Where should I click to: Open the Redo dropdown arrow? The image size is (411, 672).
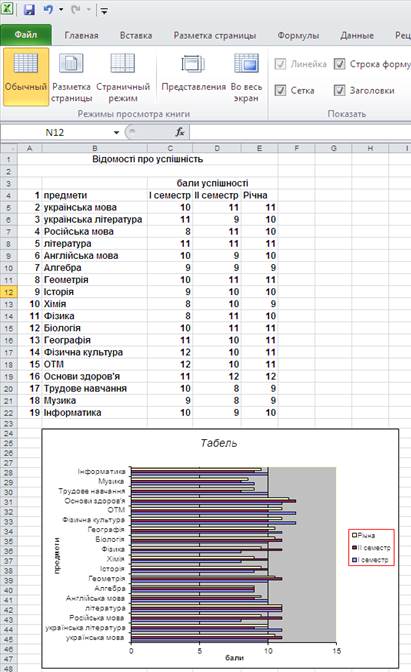pos(89,10)
